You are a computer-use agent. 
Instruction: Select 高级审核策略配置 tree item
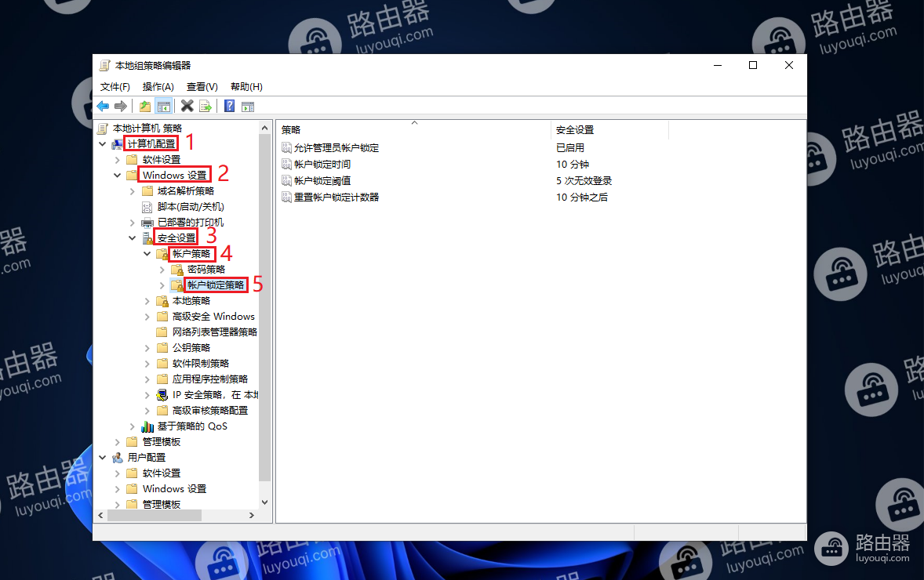click(x=209, y=411)
